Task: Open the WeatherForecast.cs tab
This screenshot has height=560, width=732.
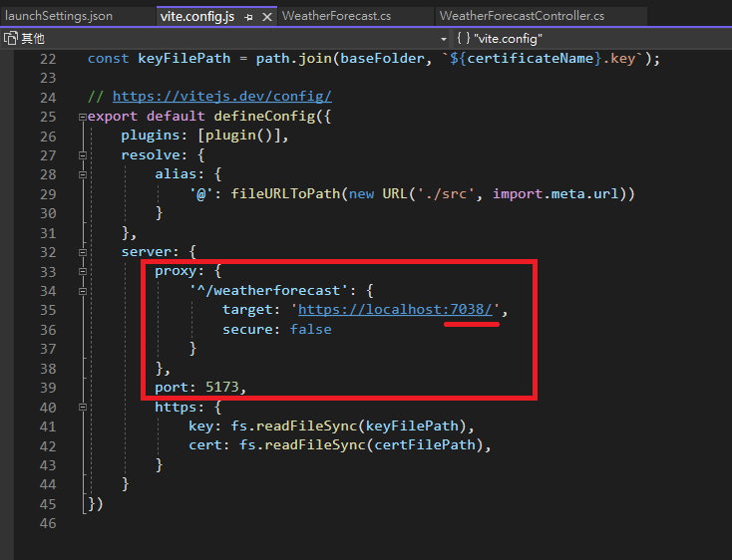Action: 336,16
